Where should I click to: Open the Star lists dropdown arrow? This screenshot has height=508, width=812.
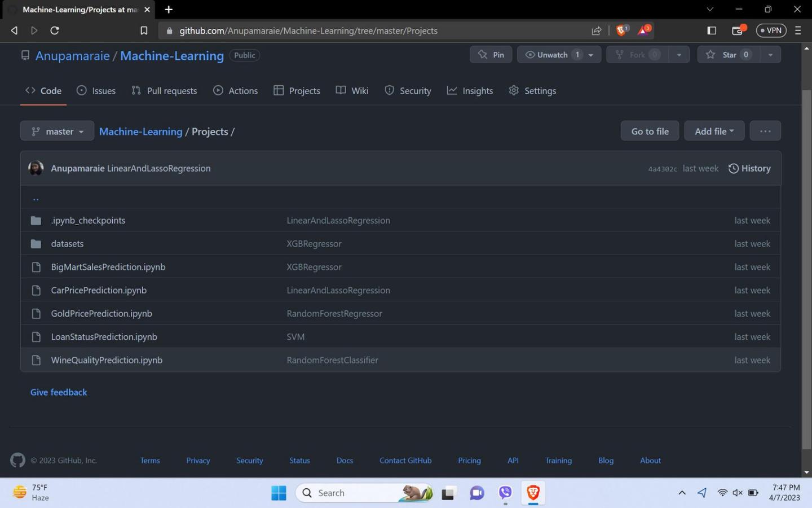770,55
